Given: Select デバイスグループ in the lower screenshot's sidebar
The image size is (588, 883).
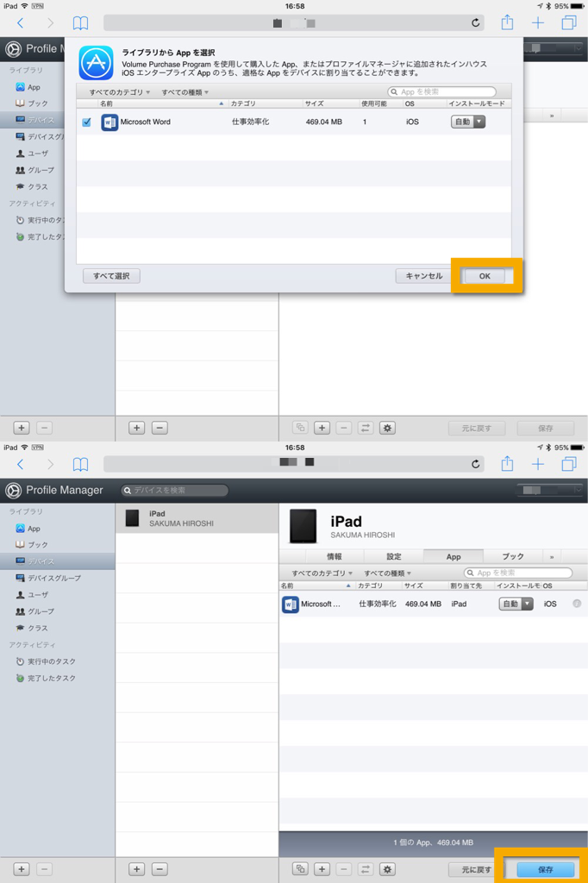Looking at the screenshot, I should tap(58, 579).
